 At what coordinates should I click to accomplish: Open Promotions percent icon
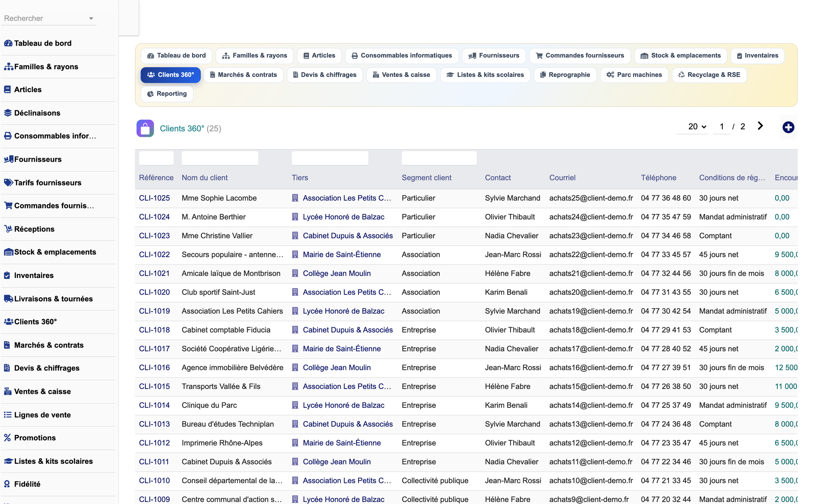[x=8, y=438]
